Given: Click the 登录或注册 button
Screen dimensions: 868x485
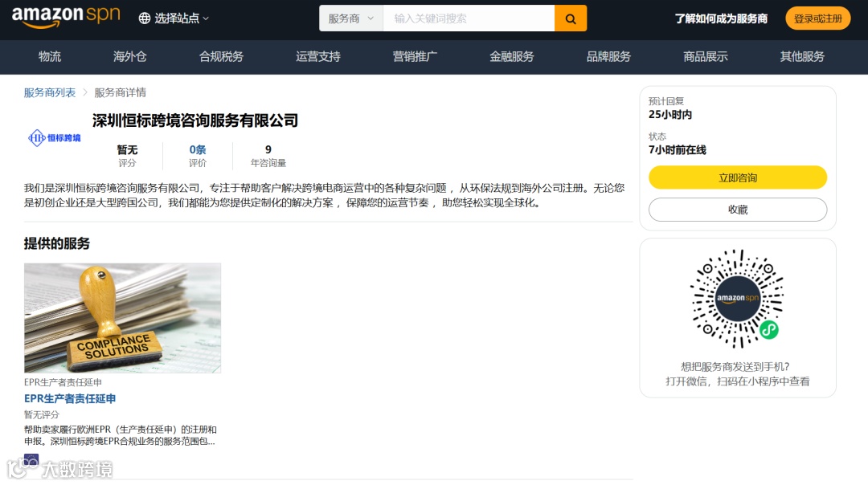Looking at the screenshot, I should point(817,18).
